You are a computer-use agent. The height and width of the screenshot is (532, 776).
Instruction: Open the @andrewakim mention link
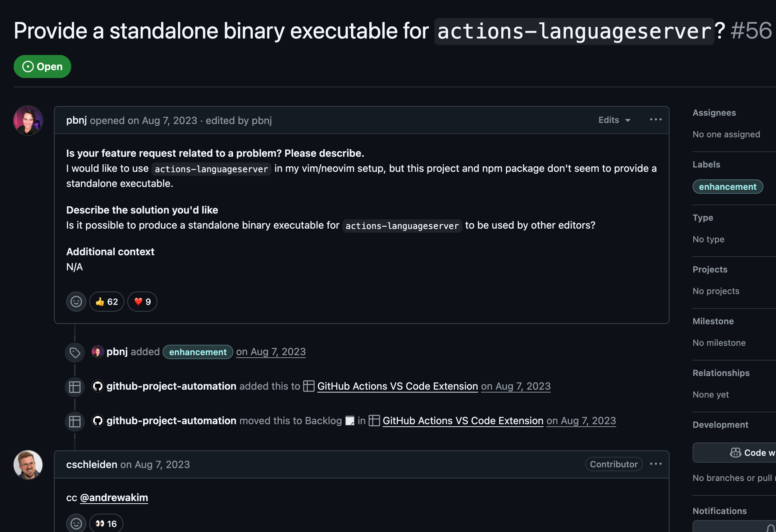point(114,497)
